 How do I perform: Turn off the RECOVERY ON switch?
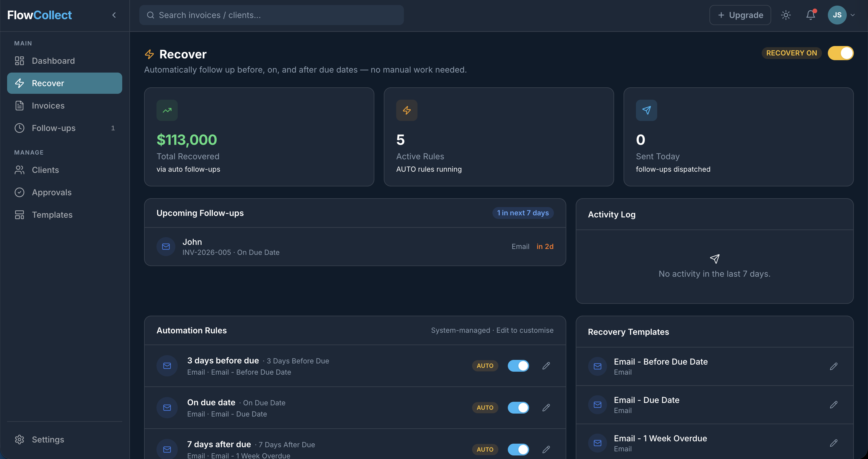pyautogui.click(x=840, y=53)
